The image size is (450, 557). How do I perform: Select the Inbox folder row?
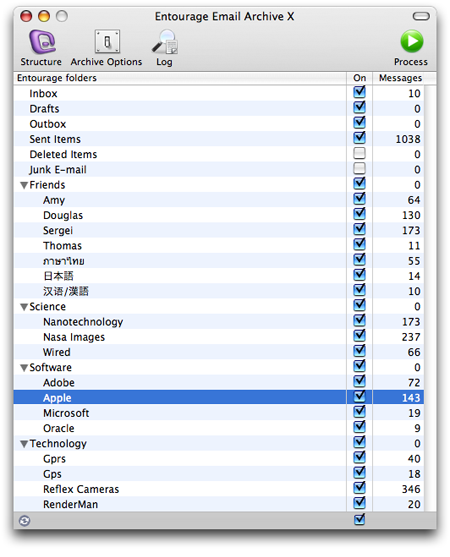click(x=219, y=93)
